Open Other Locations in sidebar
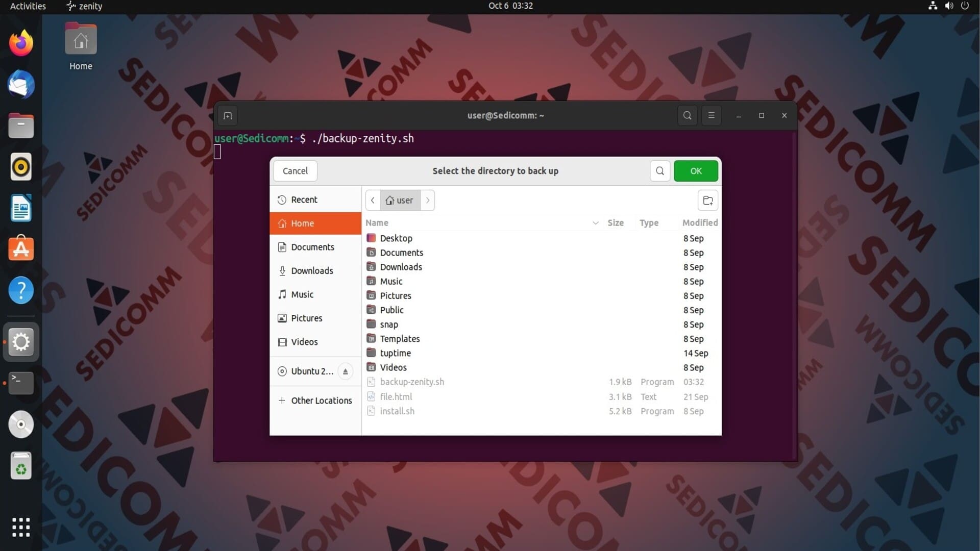 point(321,400)
